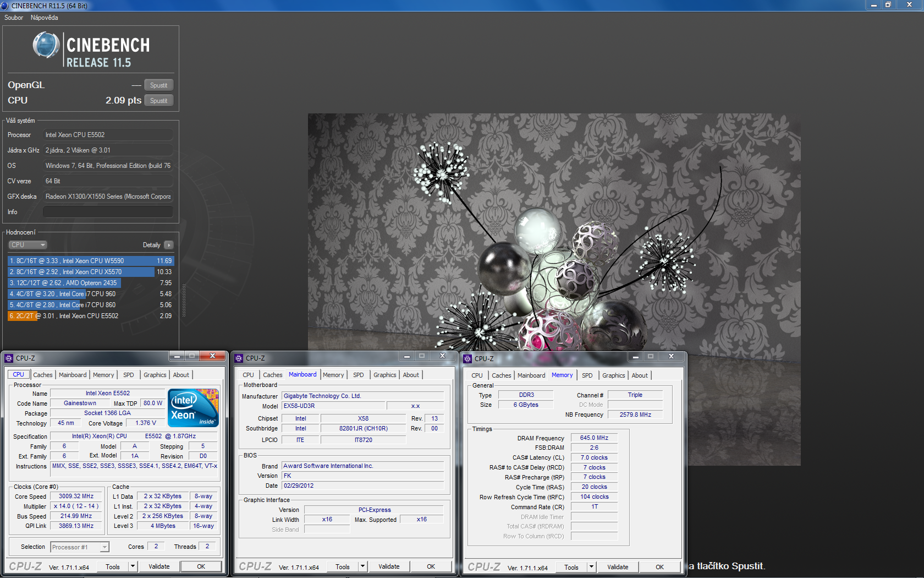This screenshot has width=924, height=578.
Task: Open the Nápověda menu
Action: (45, 18)
